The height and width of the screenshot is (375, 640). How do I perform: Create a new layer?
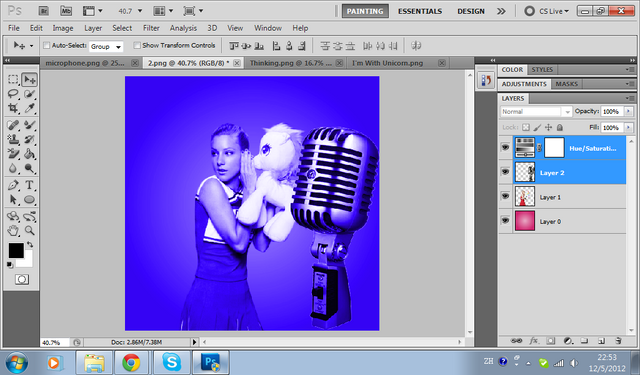(x=601, y=341)
